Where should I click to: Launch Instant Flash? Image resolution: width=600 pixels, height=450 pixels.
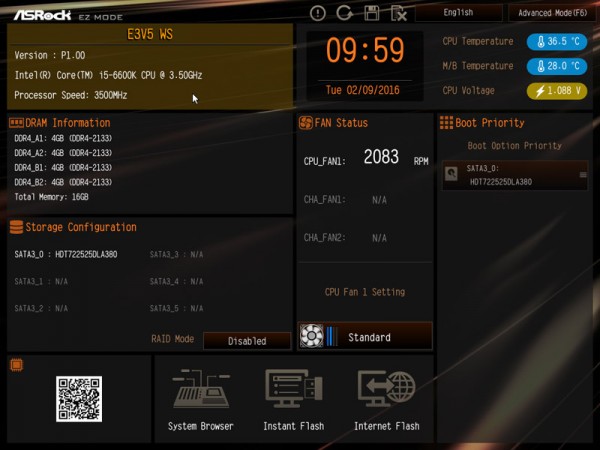(x=293, y=399)
